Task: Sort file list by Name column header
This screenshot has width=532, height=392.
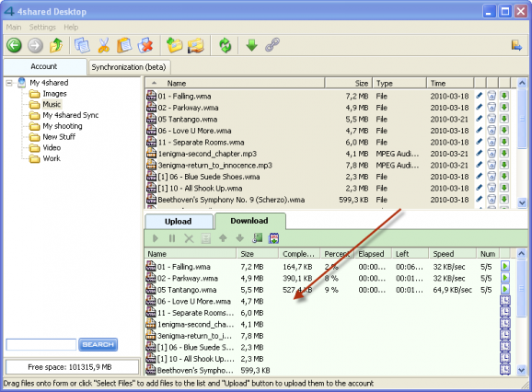Action: [x=235, y=83]
